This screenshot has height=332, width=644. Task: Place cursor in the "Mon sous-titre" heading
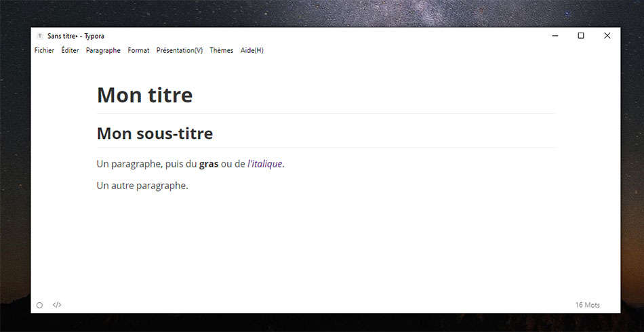[x=155, y=133]
